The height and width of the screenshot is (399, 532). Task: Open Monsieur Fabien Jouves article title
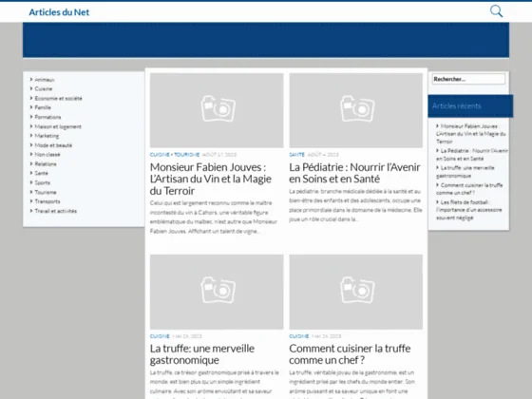(x=211, y=179)
